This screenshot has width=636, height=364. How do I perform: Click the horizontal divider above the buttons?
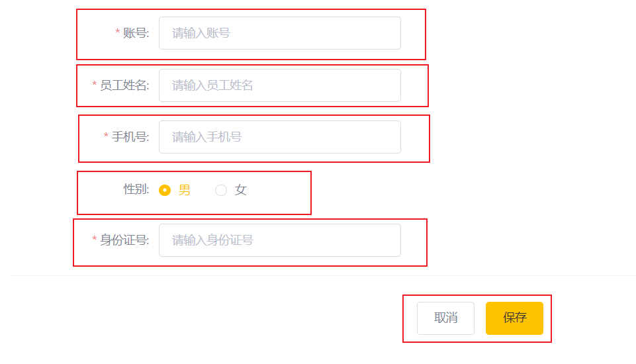pyautogui.click(x=323, y=276)
